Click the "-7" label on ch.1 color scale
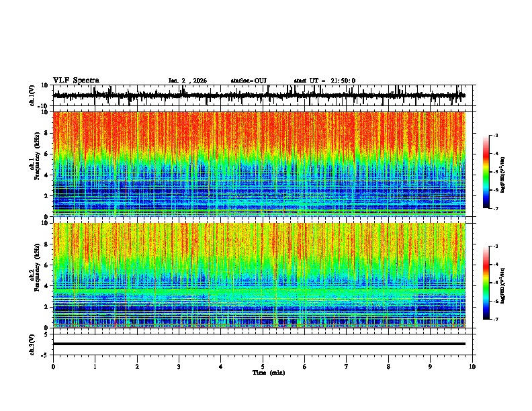 tap(496, 208)
